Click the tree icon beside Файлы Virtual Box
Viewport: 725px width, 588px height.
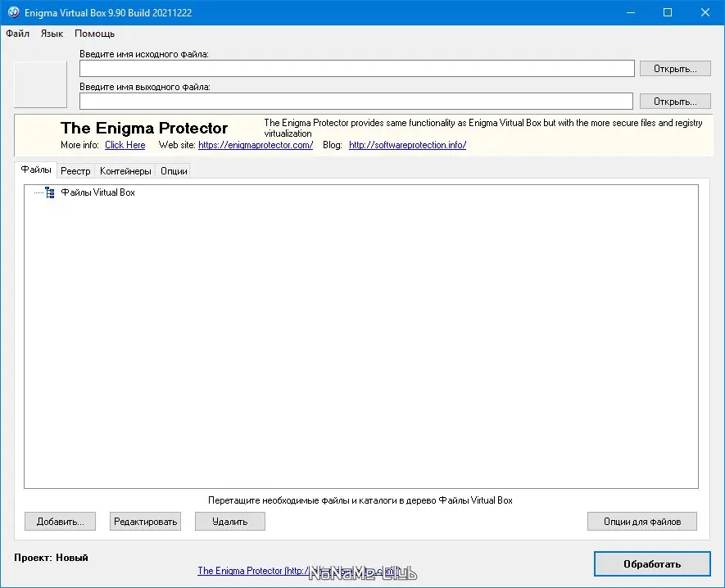(x=50, y=192)
